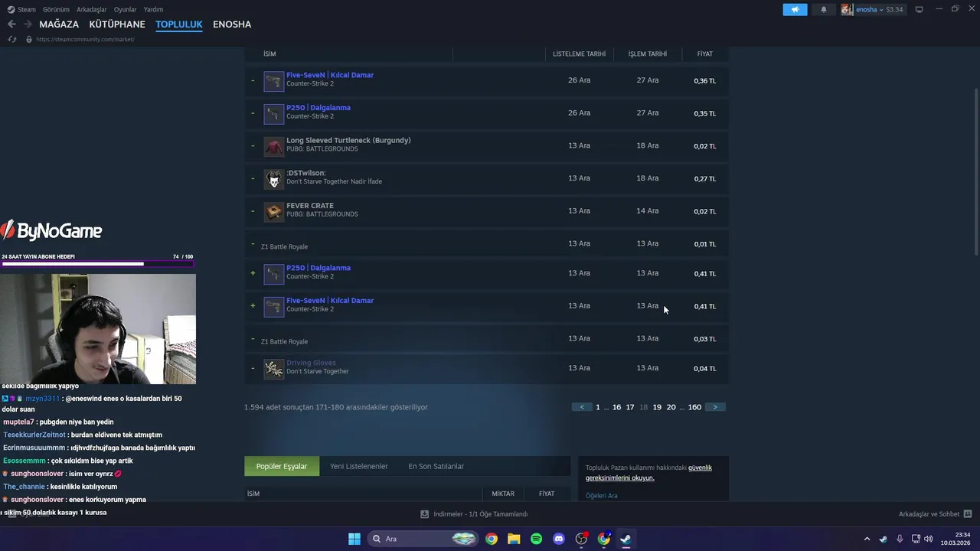Viewport: 980px width, 551px height.
Task: Click İŞLEM TARİHİ column header
Action: pos(648,54)
